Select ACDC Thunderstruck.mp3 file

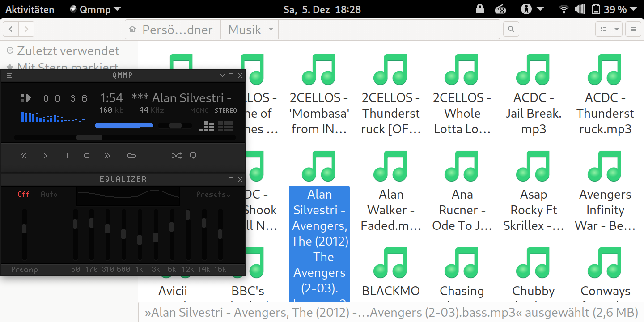point(605,95)
